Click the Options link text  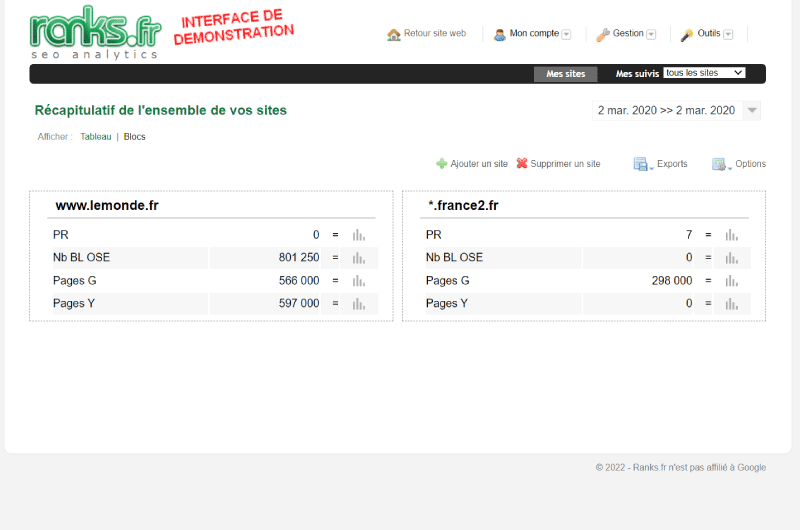[750, 164]
